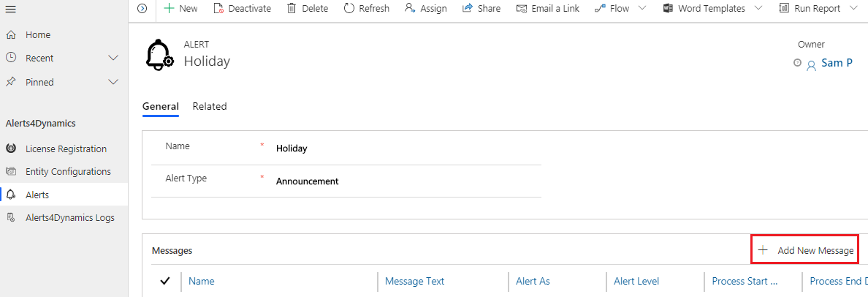Click the Delete button label
Image resolution: width=868 pixels, height=297 pixels.
(x=315, y=8)
